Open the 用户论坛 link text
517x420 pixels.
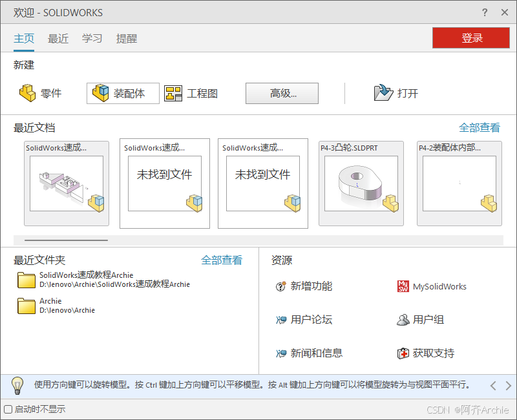pos(311,320)
